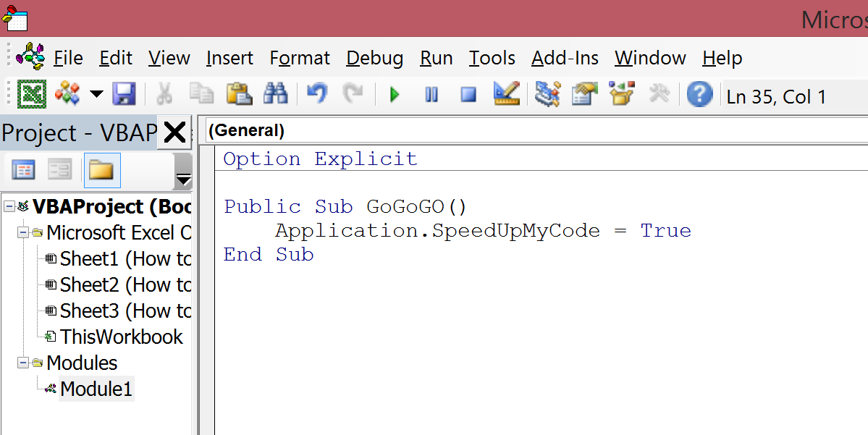This screenshot has width=868, height=435.
Task: Collapse the VBAProject tree node
Action: click(9, 207)
